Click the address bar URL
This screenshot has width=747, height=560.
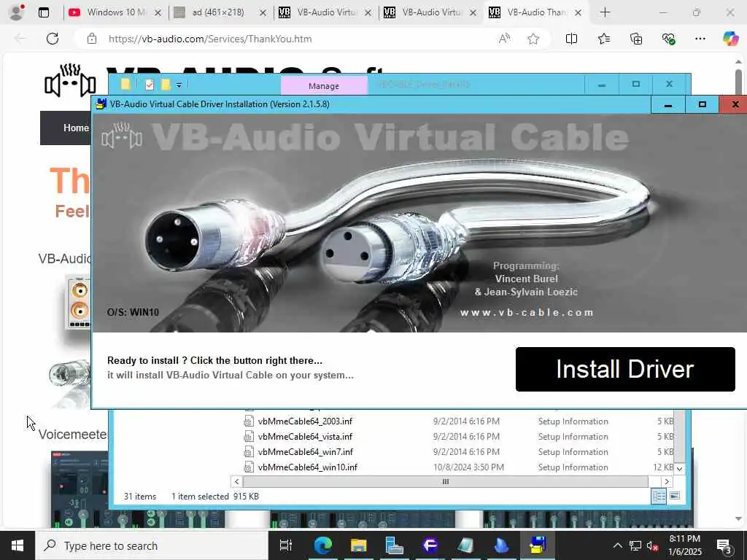[x=210, y=39]
